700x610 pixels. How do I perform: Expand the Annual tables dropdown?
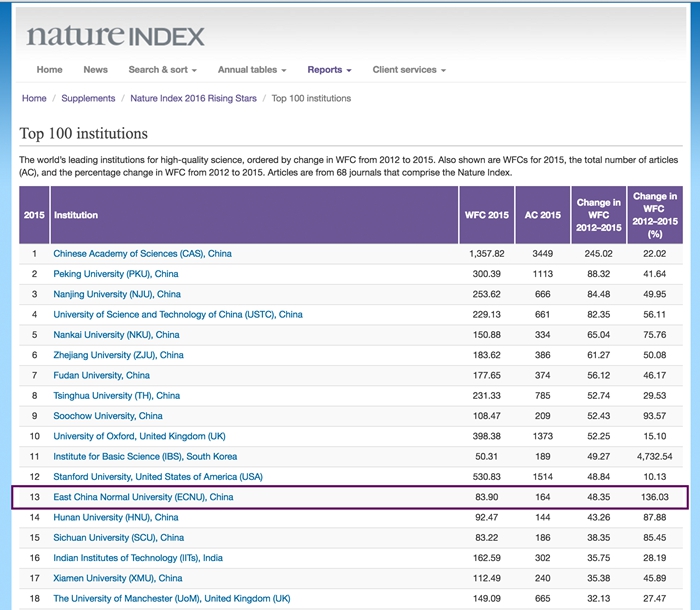point(252,70)
